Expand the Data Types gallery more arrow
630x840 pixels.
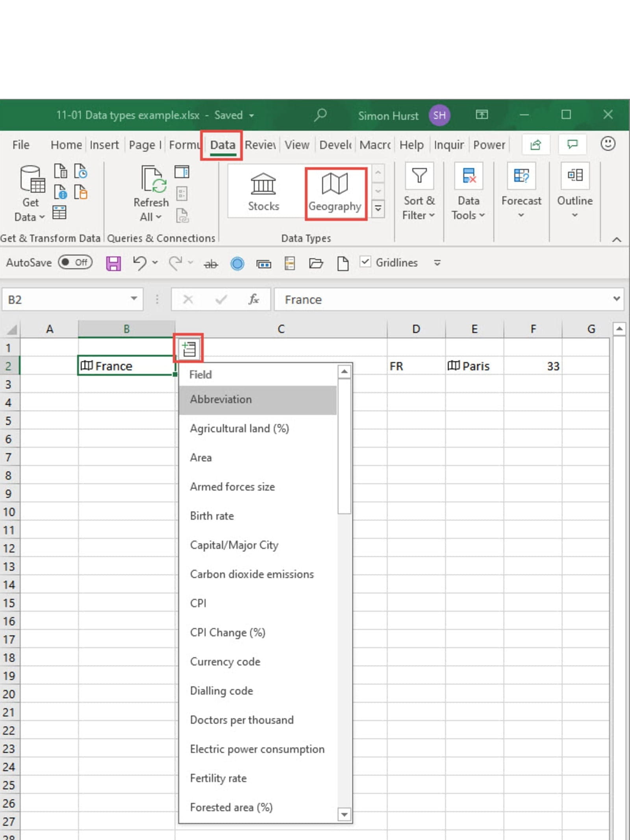coord(378,208)
